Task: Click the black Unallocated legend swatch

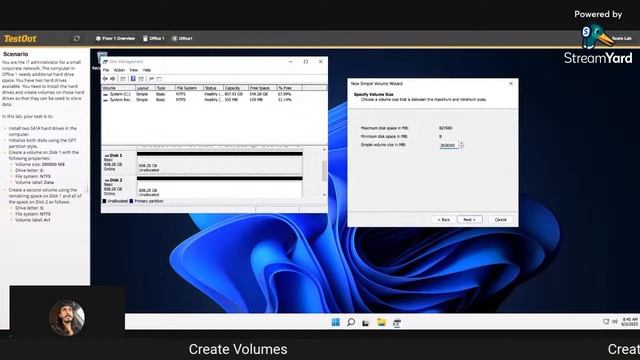Action: click(x=104, y=201)
